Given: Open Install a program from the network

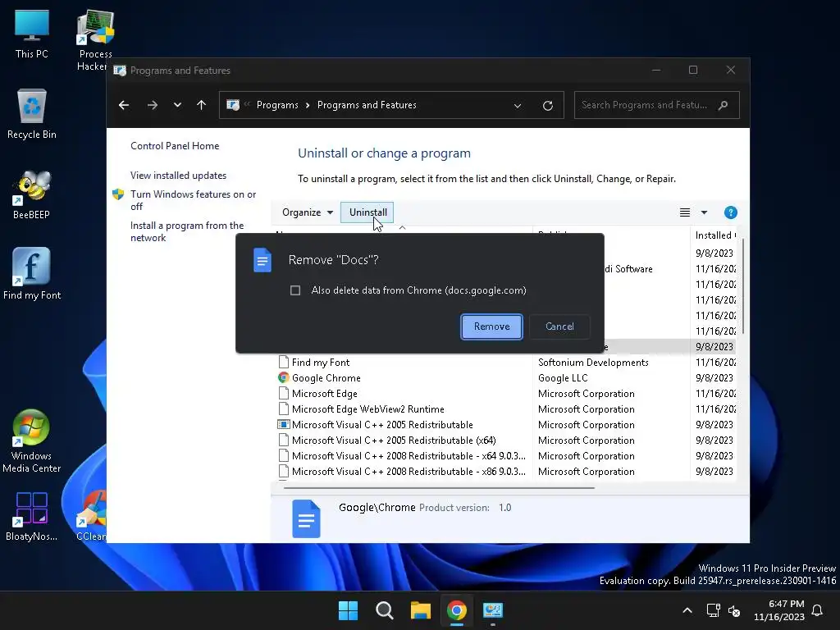Looking at the screenshot, I should [x=187, y=231].
